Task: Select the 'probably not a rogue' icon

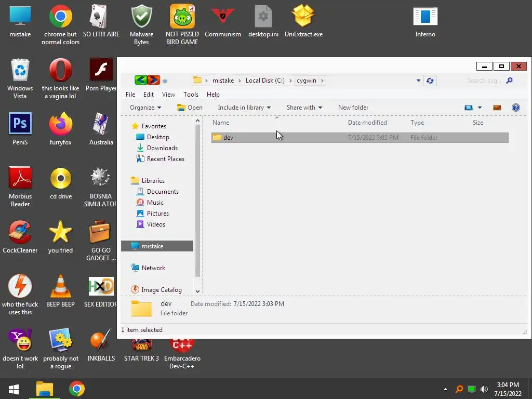Action: coord(61,349)
